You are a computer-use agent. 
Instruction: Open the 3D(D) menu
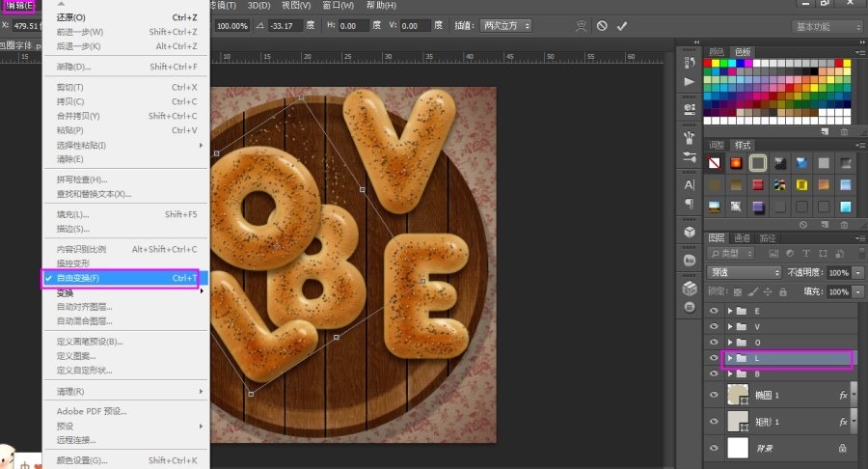258,5
